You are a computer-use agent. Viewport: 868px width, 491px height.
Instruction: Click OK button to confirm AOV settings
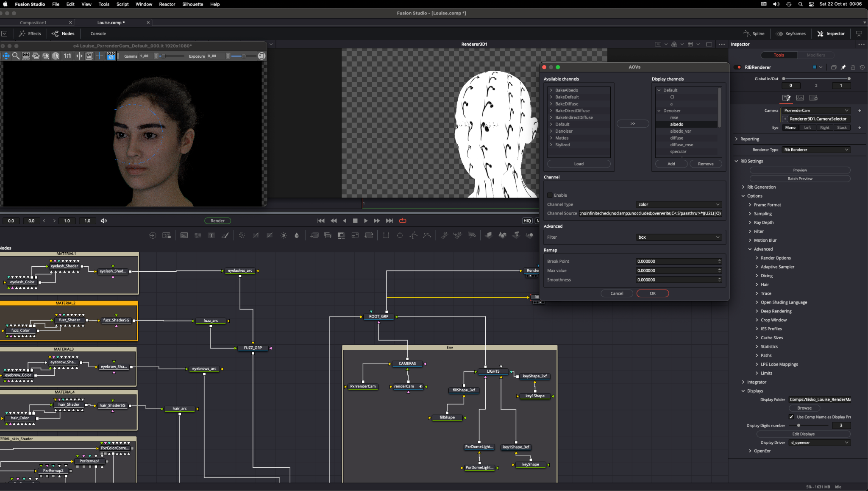point(653,293)
